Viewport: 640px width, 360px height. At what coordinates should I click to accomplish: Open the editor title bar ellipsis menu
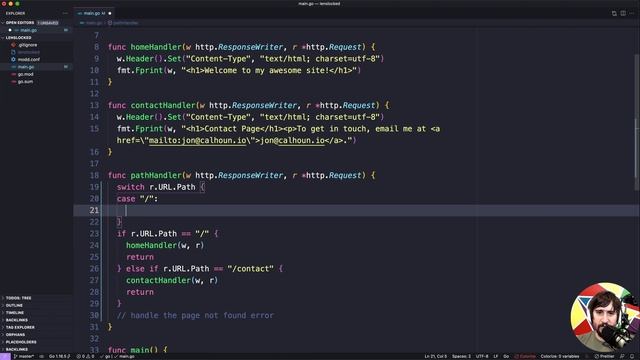coord(632,13)
